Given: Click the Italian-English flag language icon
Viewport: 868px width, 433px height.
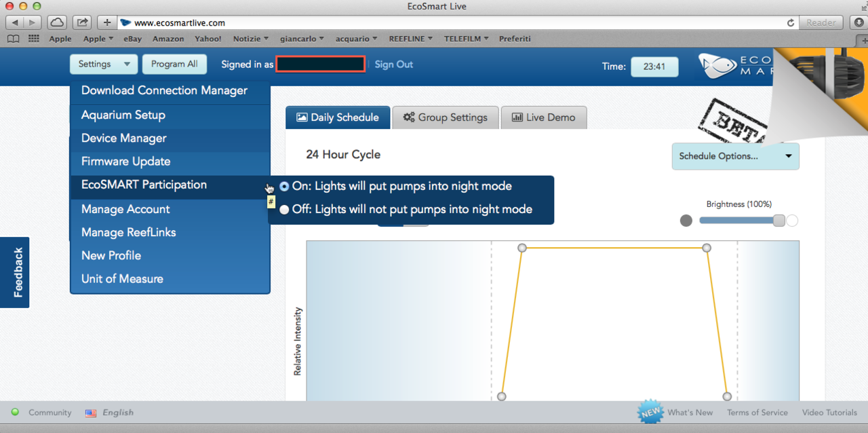Looking at the screenshot, I should coord(90,413).
